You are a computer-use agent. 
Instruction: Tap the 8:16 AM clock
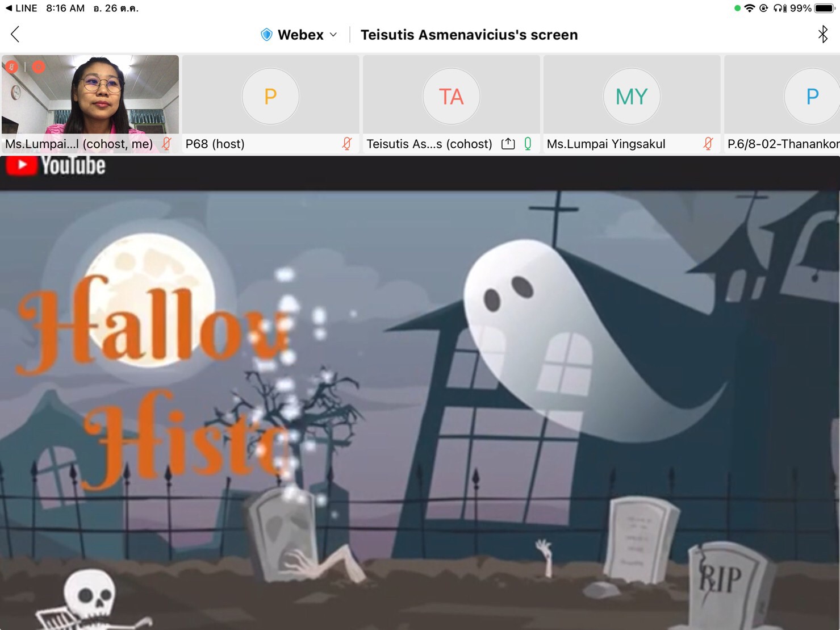[x=65, y=8]
